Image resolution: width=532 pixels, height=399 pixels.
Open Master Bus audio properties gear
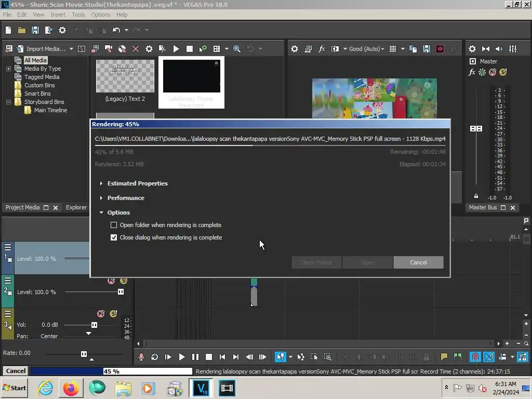click(x=472, y=49)
